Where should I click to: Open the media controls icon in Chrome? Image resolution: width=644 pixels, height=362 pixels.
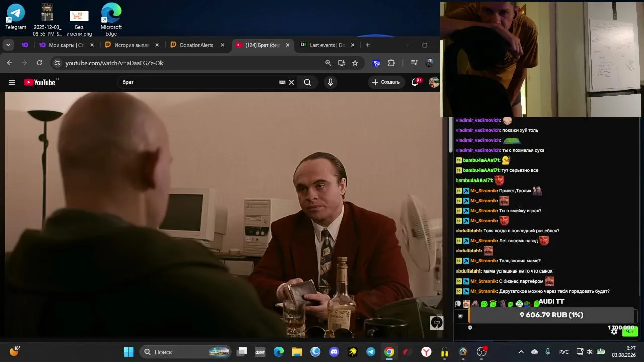click(x=414, y=63)
